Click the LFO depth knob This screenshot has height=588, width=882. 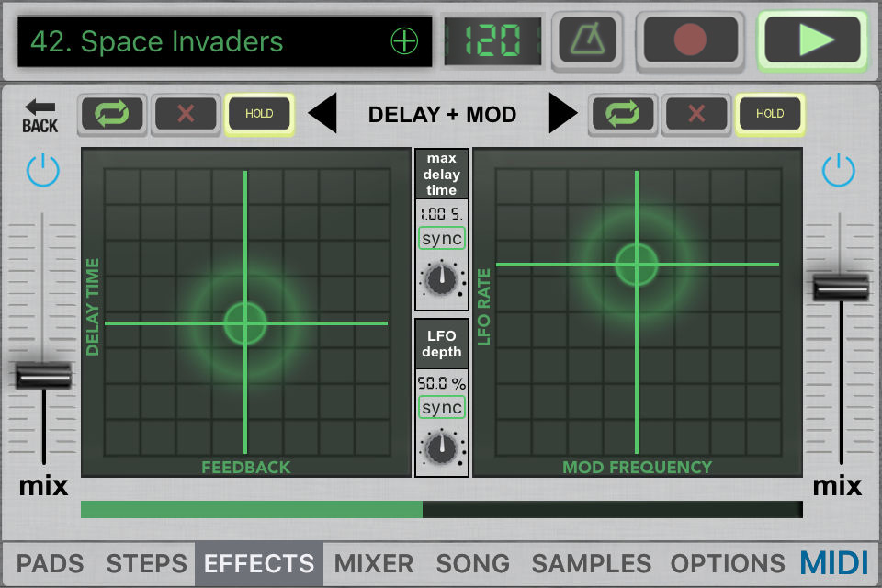coord(442,448)
